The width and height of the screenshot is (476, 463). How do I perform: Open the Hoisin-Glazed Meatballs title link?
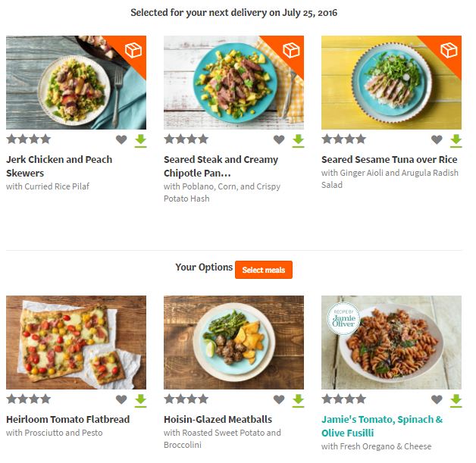[218, 419]
